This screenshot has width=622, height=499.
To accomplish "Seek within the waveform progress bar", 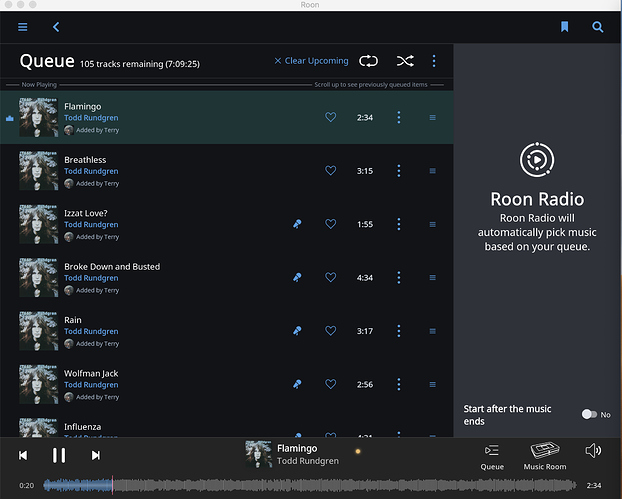I will point(309,485).
